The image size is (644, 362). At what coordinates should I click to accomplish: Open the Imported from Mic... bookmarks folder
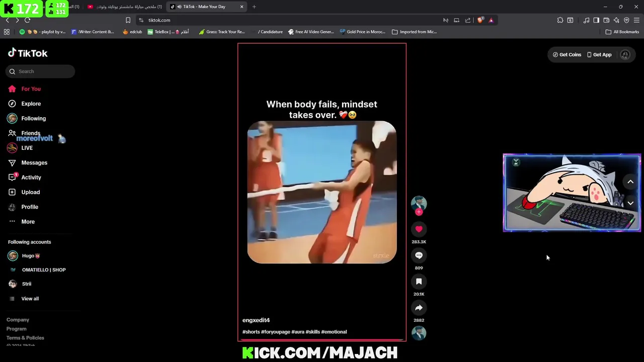coord(414,32)
